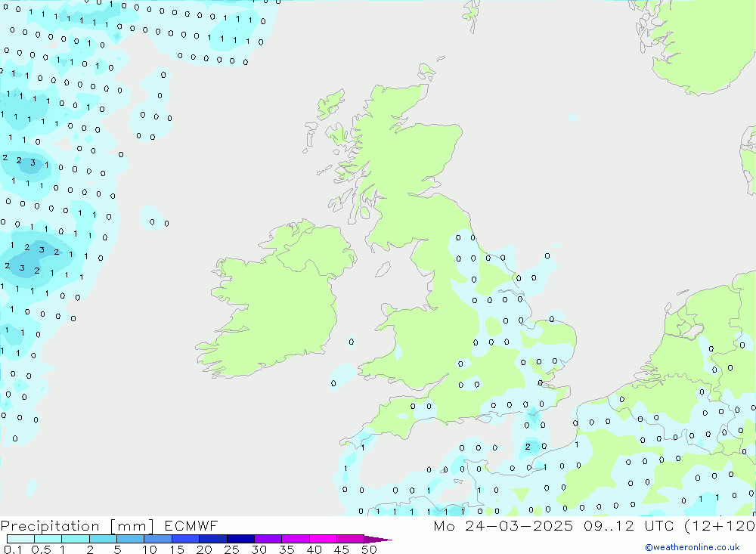Image resolution: width=756 pixels, height=554 pixels.
Task: Click the 20–25 mm legend color swatch
Action: click(x=212, y=539)
